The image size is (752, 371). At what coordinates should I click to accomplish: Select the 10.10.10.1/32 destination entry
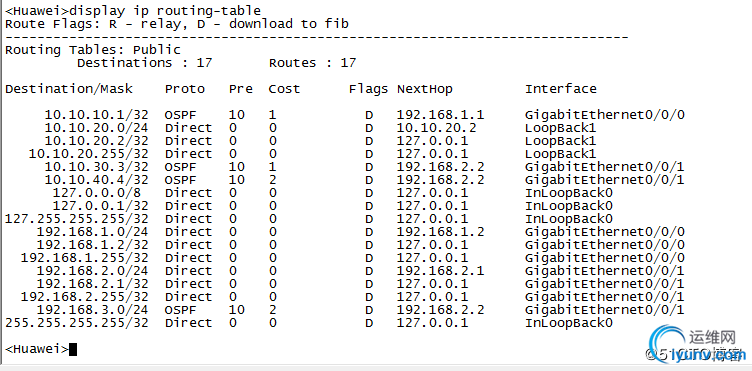point(96,115)
